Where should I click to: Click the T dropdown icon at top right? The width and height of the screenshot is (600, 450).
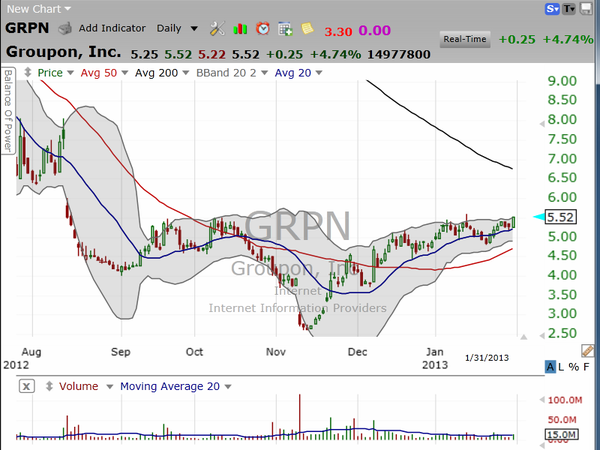pyautogui.click(x=569, y=8)
